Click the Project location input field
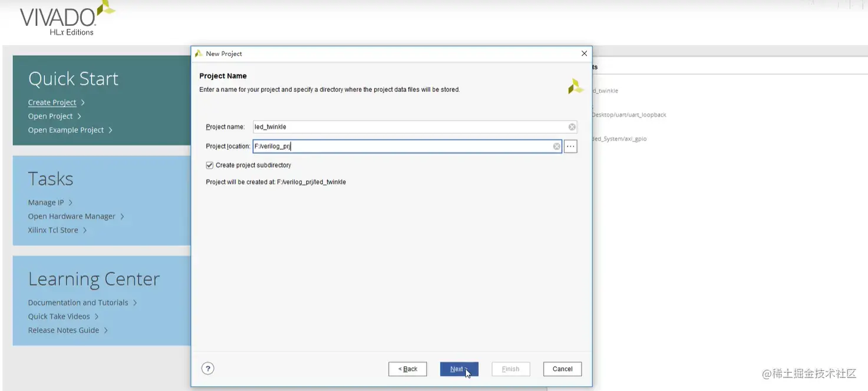This screenshot has height=391, width=868. click(x=407, y=146)
